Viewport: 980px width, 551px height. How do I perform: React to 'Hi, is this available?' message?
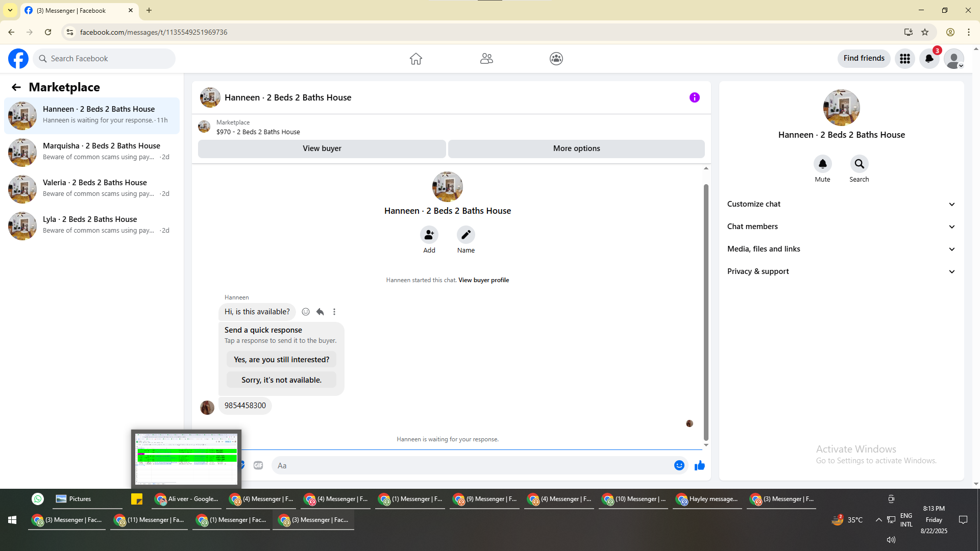click(x=305, y=312)
